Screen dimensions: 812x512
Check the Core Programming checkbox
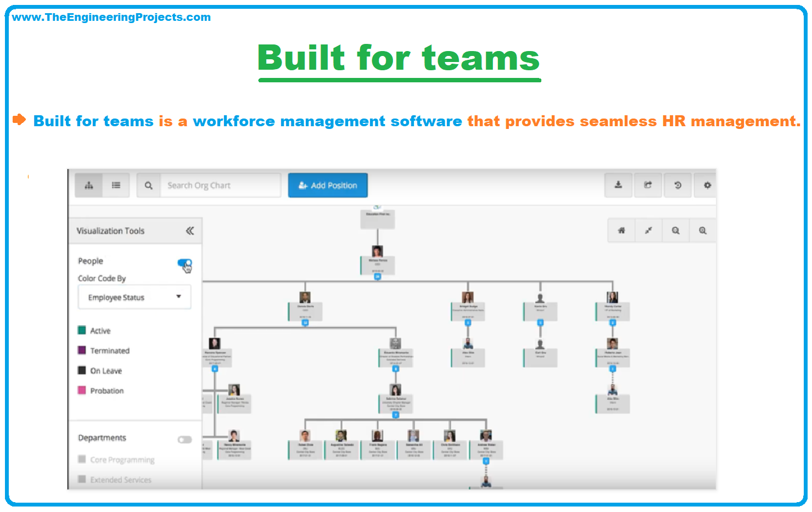click(x=82, y=459)
